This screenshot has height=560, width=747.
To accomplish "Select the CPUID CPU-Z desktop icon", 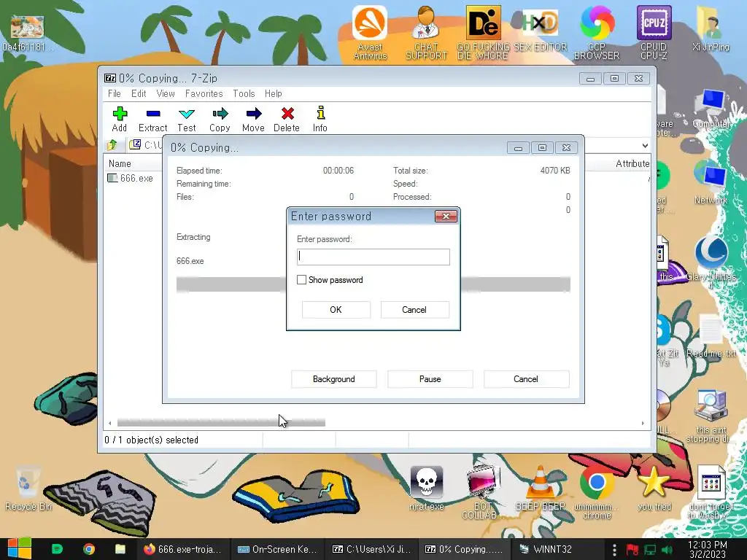I will [654, 33].
